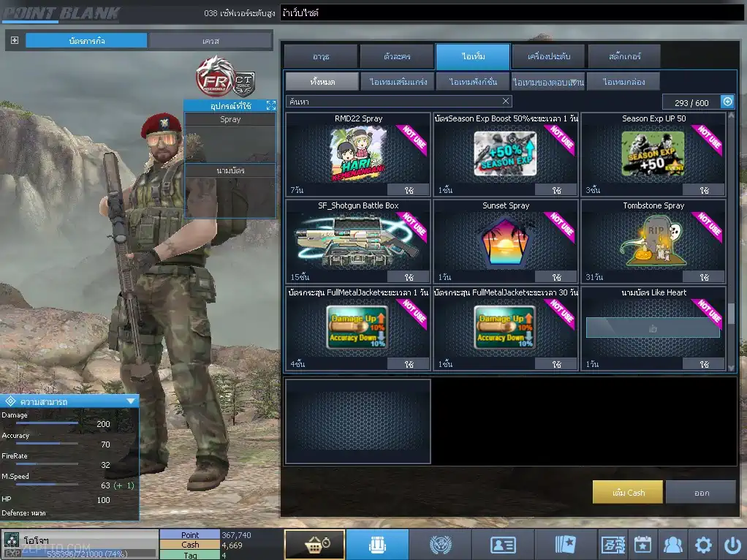
Task: Click the power exit icon
Action: click(732, 545)
